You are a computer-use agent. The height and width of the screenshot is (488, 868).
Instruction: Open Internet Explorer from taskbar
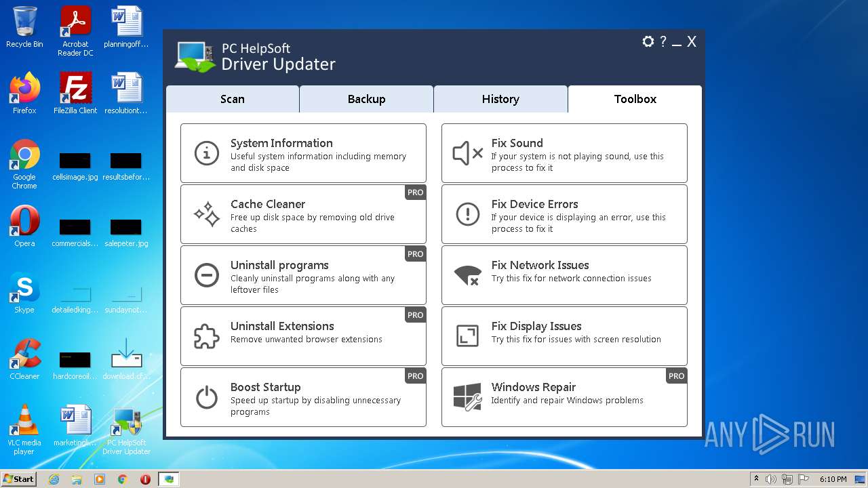(x=54, y=479)
